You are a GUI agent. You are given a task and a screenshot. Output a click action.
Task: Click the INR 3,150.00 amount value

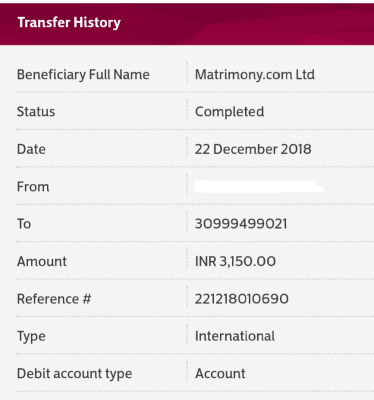pyautogui.click(x=235, y=261)
